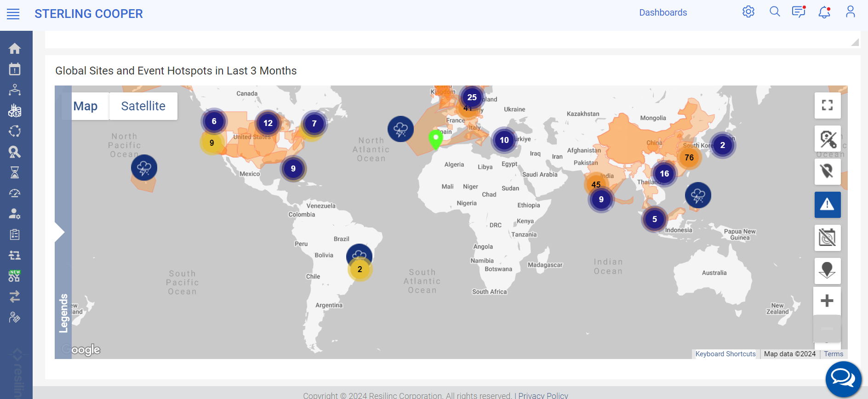Open blue cluster 9 below India
Image resolution: width=868 pixels, height=399 pixels.
[601, 199]
